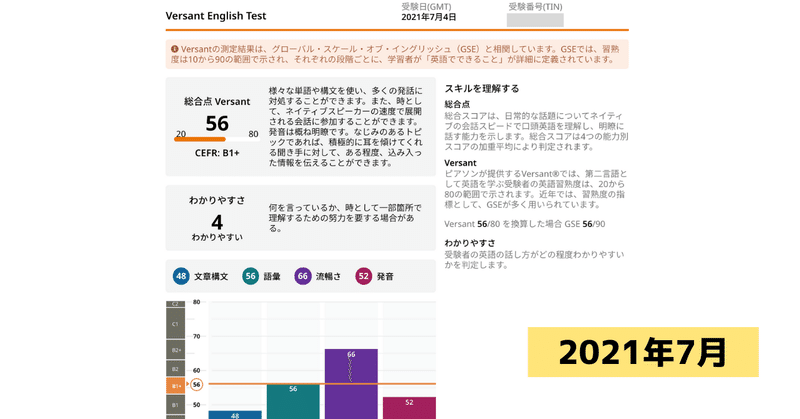Click the 総合点 Versant overall score 56
The width and height of the screenshot is (800, 419).
click(x=217, y=124)
